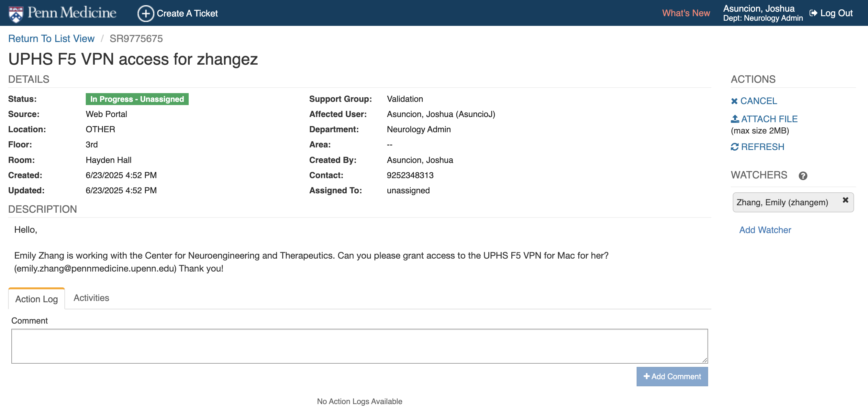The width and height of the screenshot is (868, 417).
Task: Click the Create A Ticket label
Action: (x=187, y=14)
